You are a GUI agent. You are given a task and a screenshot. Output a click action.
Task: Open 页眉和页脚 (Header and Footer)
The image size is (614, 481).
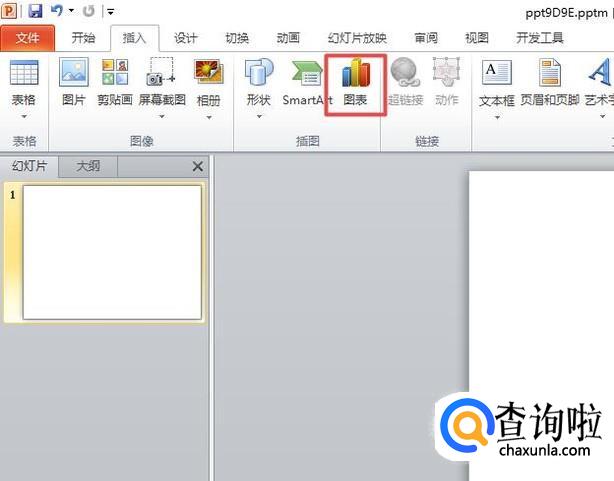click(x=550, y=83)
